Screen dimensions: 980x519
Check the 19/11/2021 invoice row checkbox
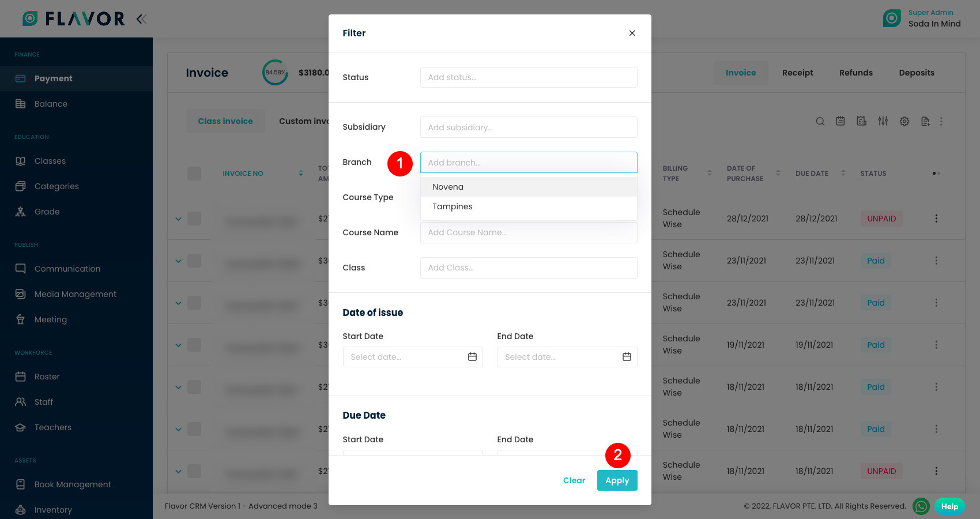click(x=194, y=345)
